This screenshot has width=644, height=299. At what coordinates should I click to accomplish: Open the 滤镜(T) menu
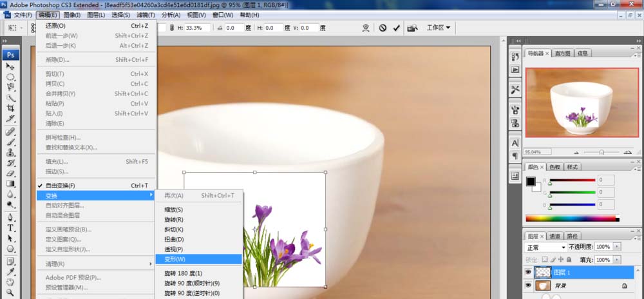tap(146, 15)
